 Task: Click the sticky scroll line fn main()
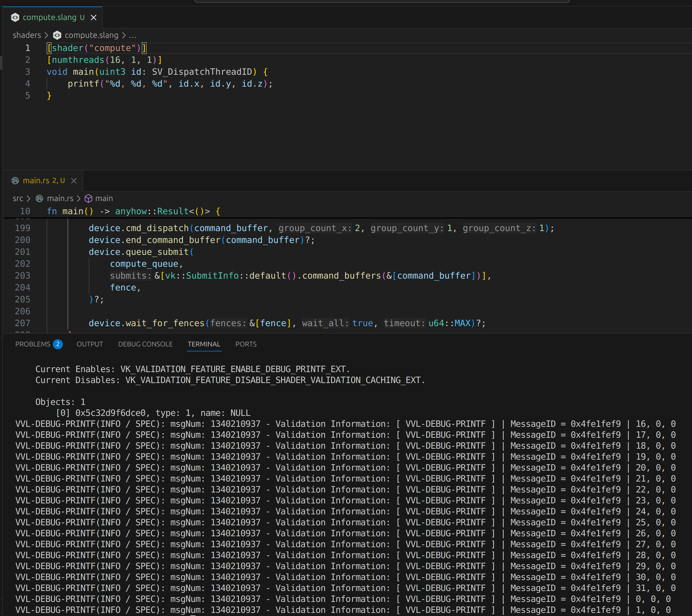(x=134, y=211)
